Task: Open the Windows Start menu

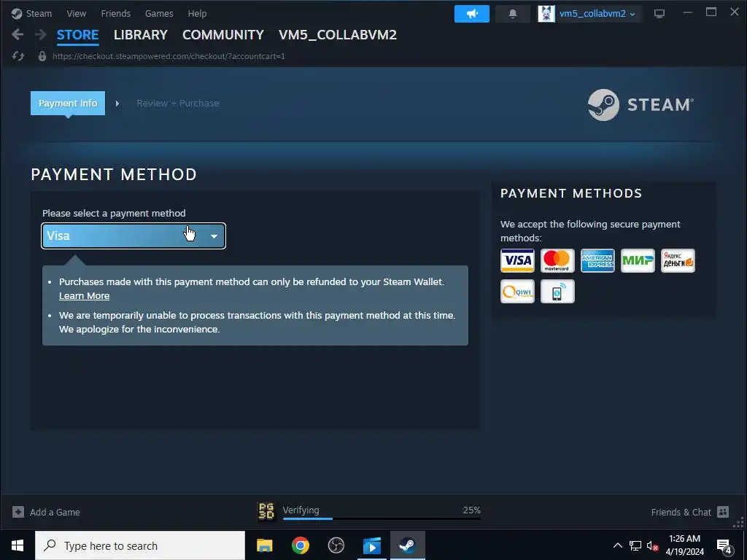Action: 18,545
